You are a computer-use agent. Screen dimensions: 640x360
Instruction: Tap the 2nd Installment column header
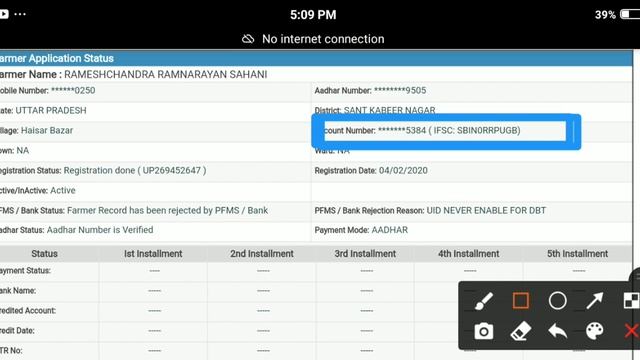point(262,254)
